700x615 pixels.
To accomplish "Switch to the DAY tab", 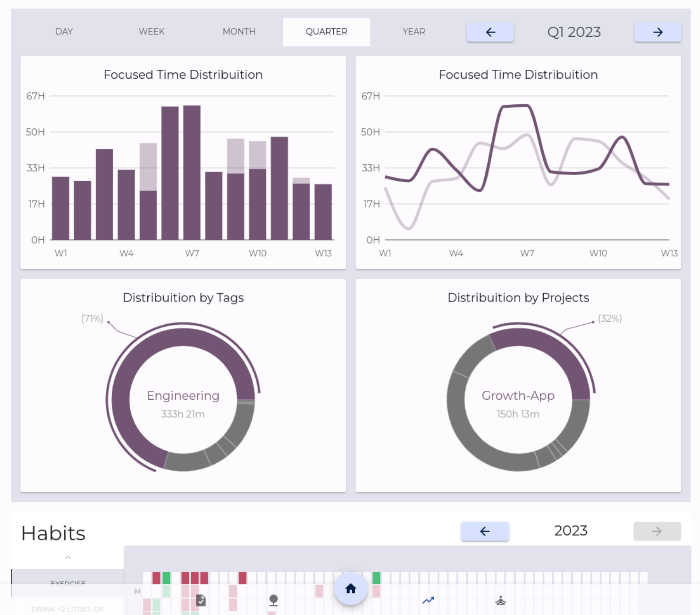I will click(x=64, y=32).
